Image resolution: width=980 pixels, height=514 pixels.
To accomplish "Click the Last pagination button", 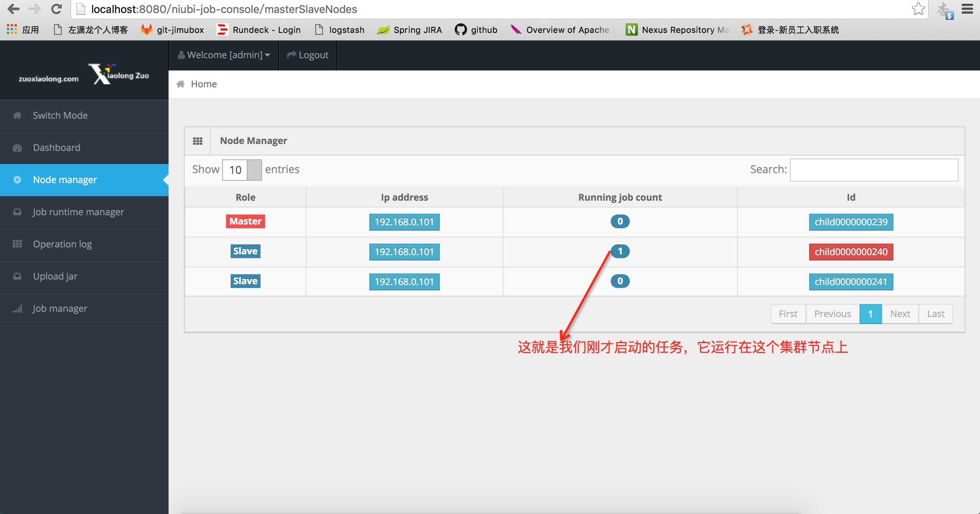I will (935, 314).
